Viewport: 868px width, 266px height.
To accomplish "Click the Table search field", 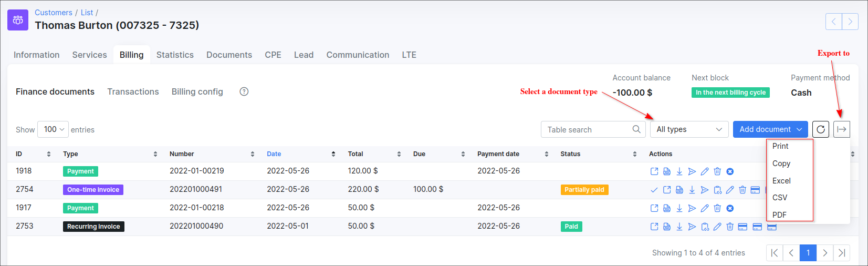I will pyautogui.click(x=588, y=129).
